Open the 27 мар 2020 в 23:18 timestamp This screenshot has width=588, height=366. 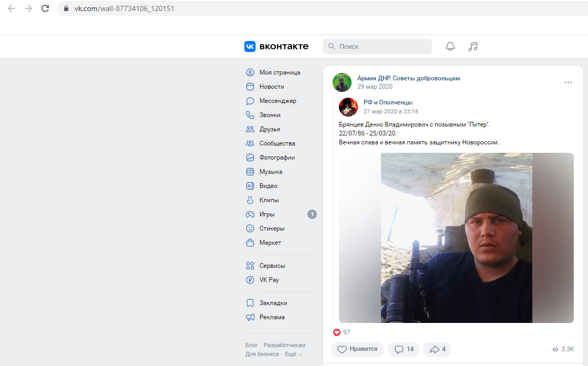(391, 111)
